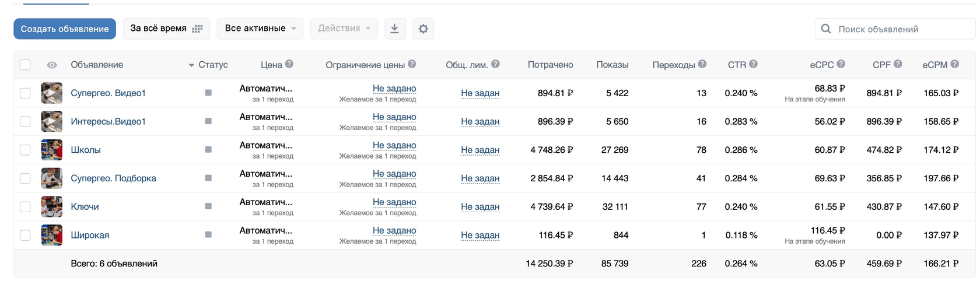Check the select-all checkbox in header
This screenshot has width=980, height=281.
(x=25, y=65)
